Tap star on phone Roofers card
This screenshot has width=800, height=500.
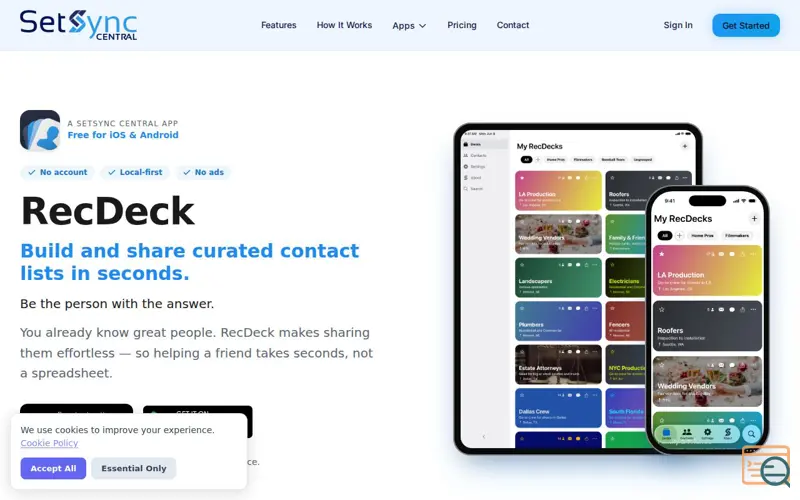click(x=662, y=309)
